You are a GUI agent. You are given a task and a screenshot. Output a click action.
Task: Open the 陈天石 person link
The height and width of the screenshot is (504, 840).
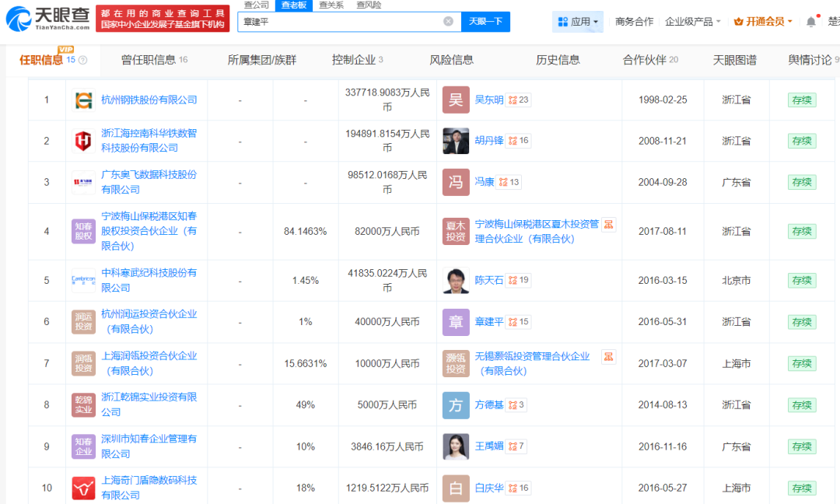pos(488,280)
